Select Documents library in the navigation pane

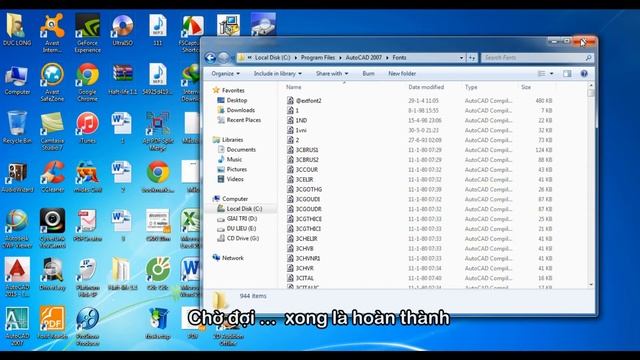coord(236,149)
